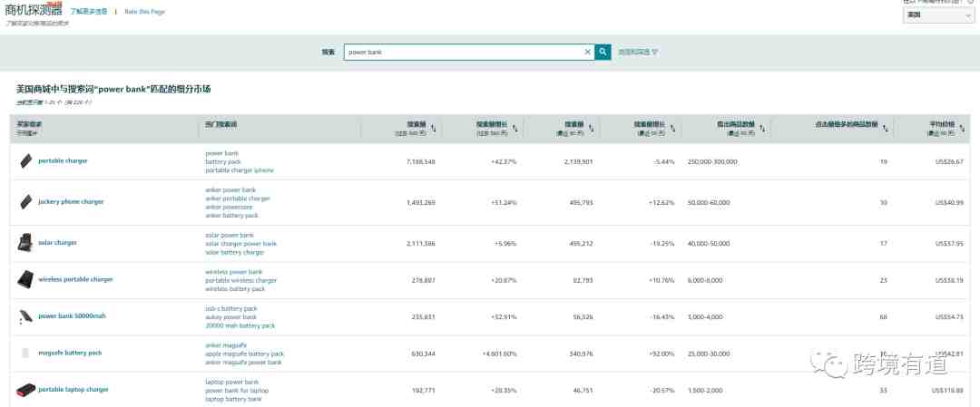The image size is (980, 407).
Task: Click search term 'anker battery pack'
Action: point(232,216)
